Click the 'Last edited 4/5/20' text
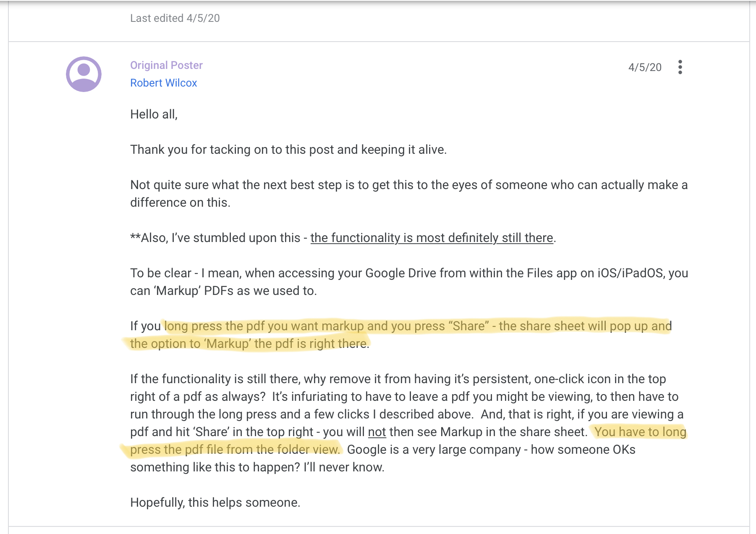 pos(175,18)
